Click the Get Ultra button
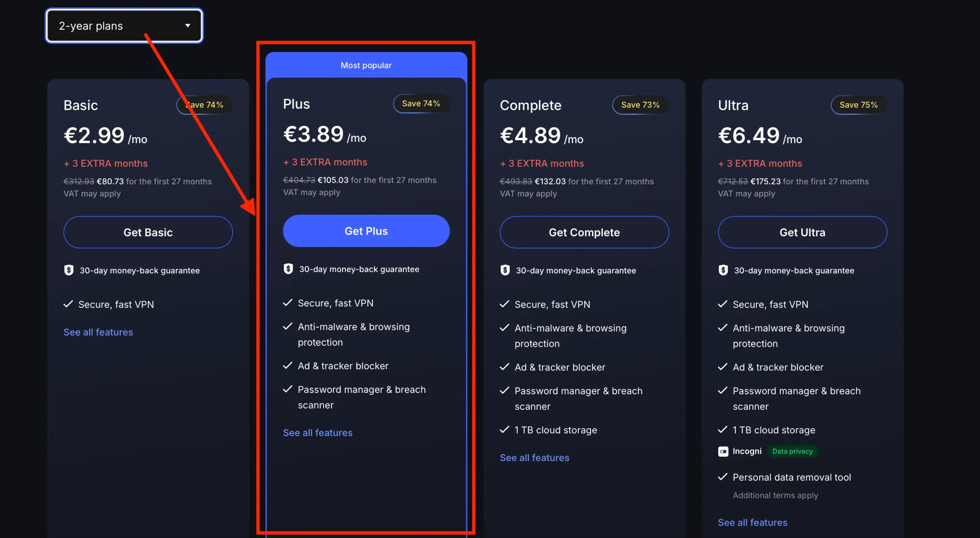This screenshot has width=980, height=538. click(802, 232)
